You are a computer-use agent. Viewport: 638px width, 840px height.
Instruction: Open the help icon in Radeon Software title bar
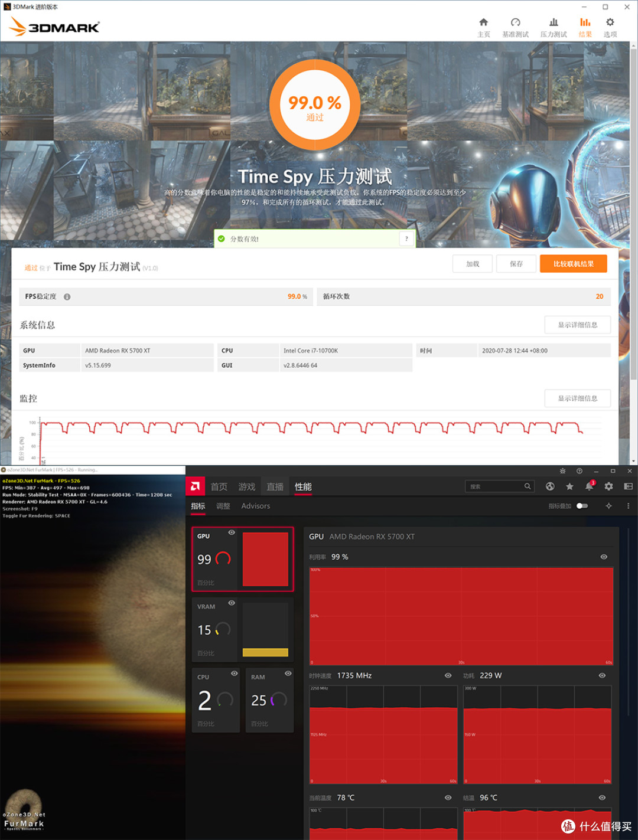580,471
